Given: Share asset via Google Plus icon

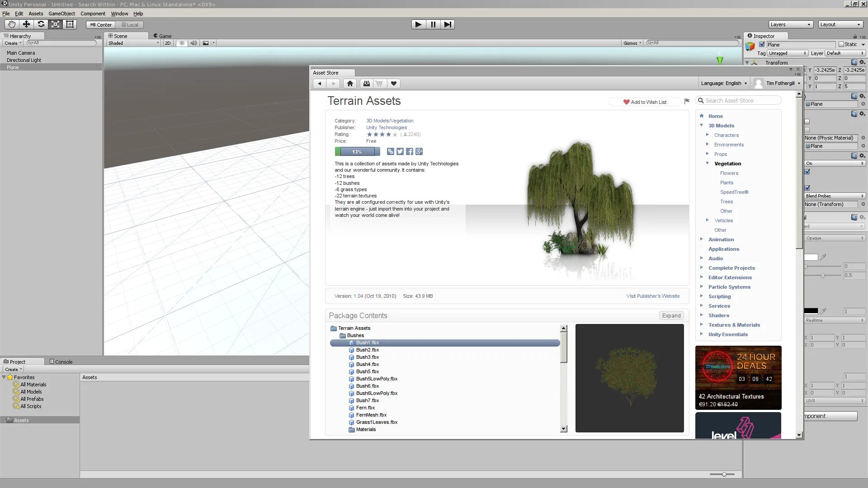Looking at the screenshot, I should point(419,151).
